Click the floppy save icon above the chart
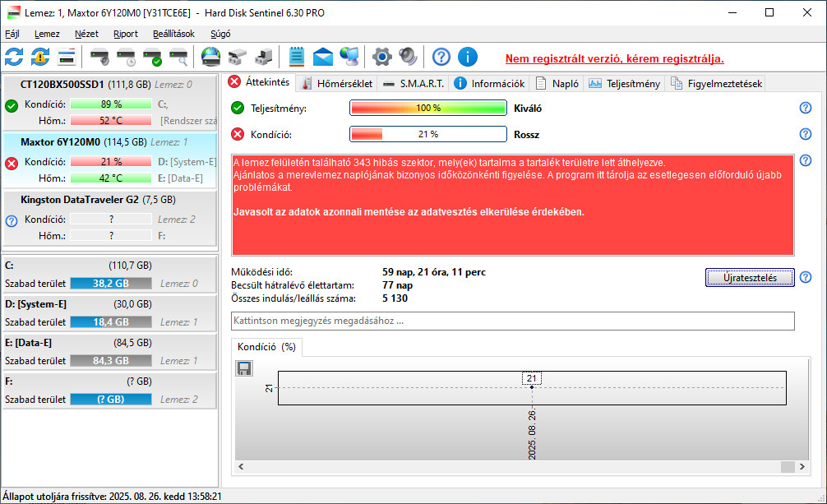 [244, 368]
